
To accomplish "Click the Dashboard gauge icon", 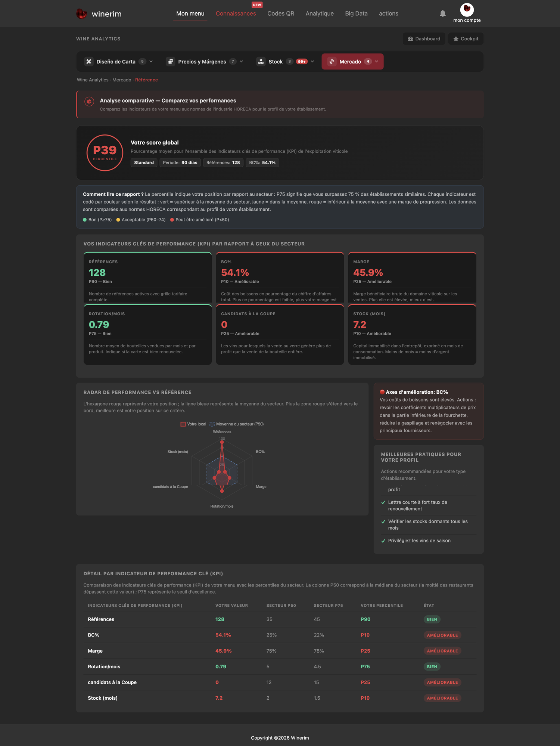I will (410, 39).
